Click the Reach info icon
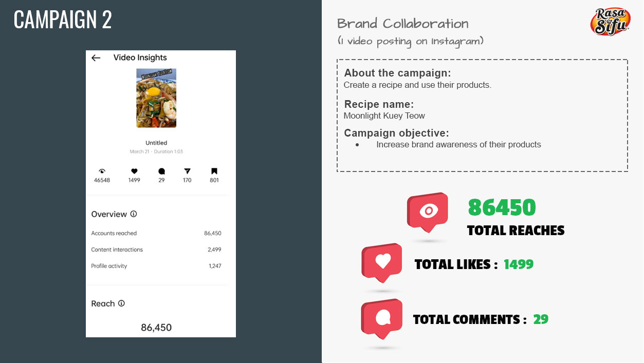The image size is (644, 363). (x=121, y=303)
